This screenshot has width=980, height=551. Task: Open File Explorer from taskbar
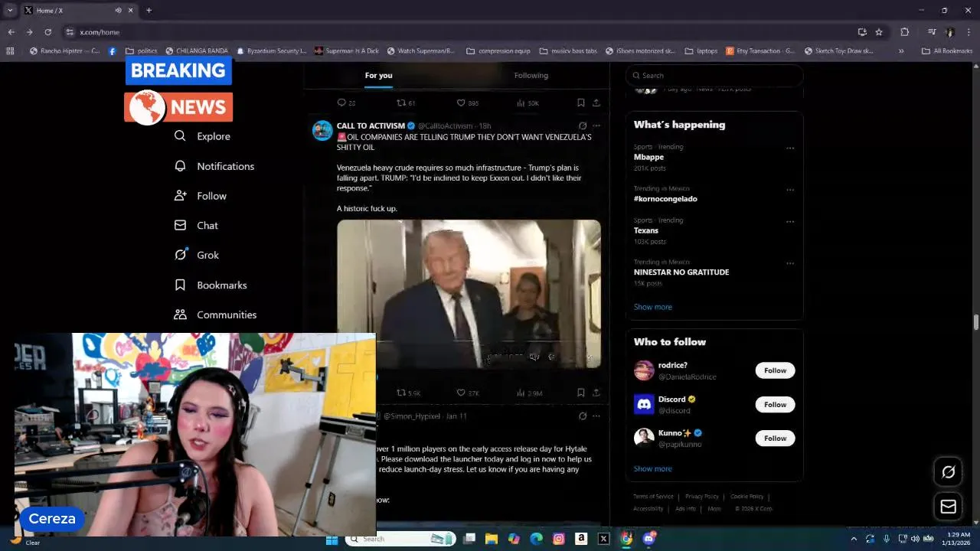(x=492, y=539)
